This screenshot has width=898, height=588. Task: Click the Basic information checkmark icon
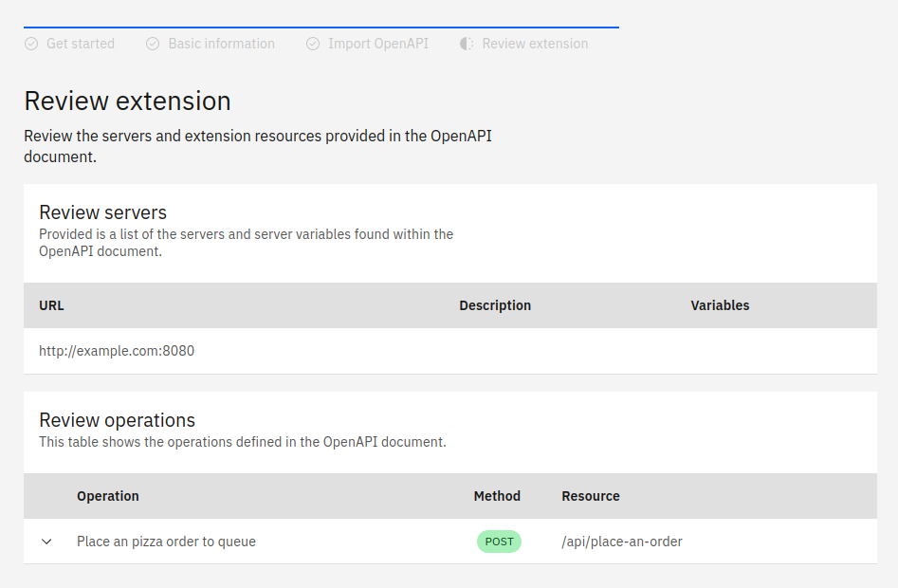(153, 44)
